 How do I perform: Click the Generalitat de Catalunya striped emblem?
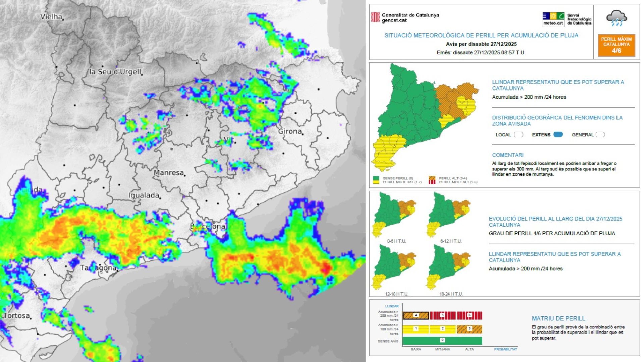(x=375, y=17)
